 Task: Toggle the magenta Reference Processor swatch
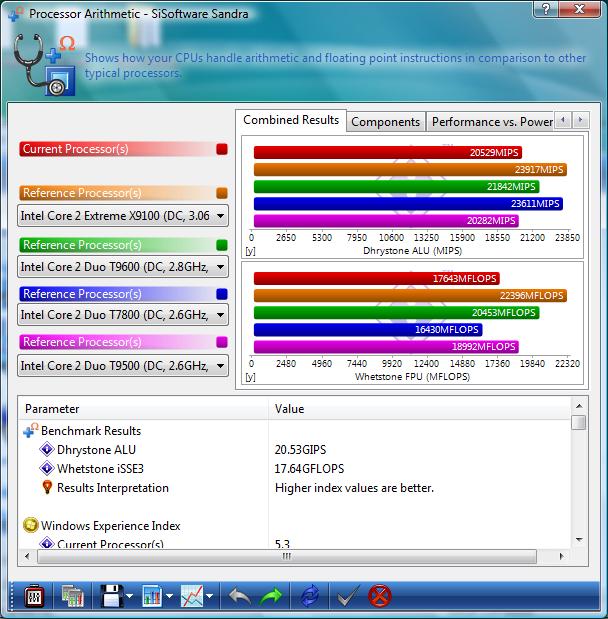[x=222, y=342]
